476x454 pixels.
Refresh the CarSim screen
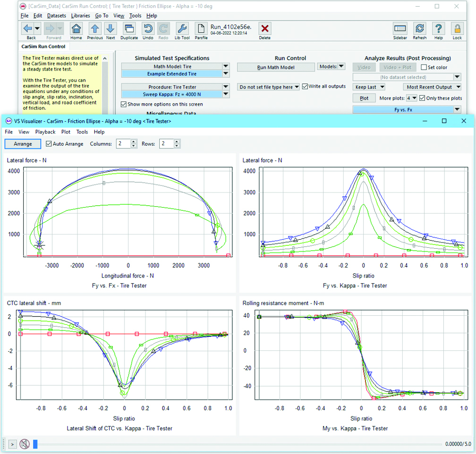coord(419,29)
